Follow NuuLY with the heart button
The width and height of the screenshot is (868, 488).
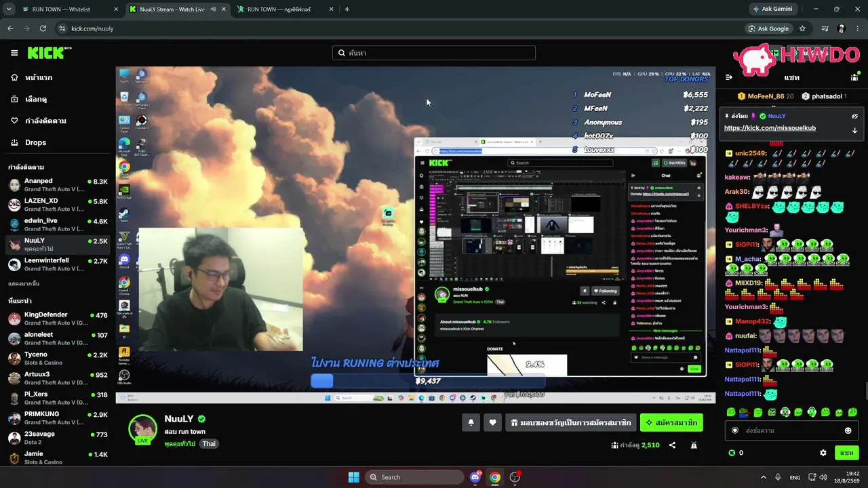[x=492, y=423]
